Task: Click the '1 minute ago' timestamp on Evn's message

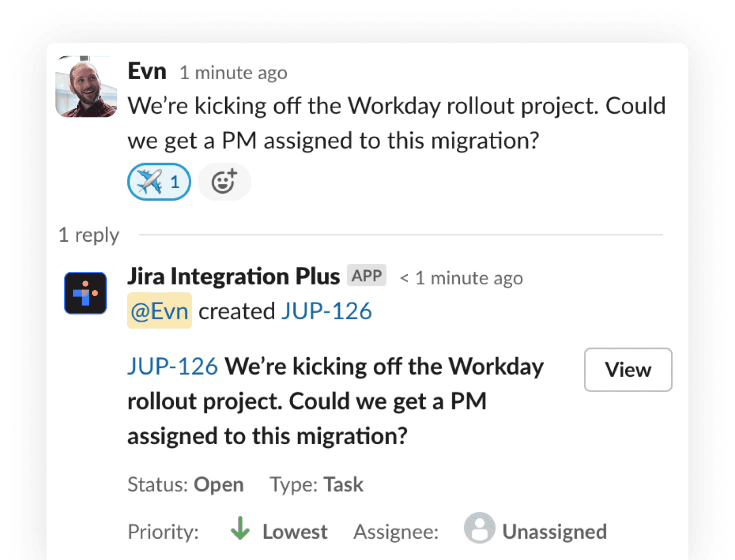Action: click(x=234, y=73)
